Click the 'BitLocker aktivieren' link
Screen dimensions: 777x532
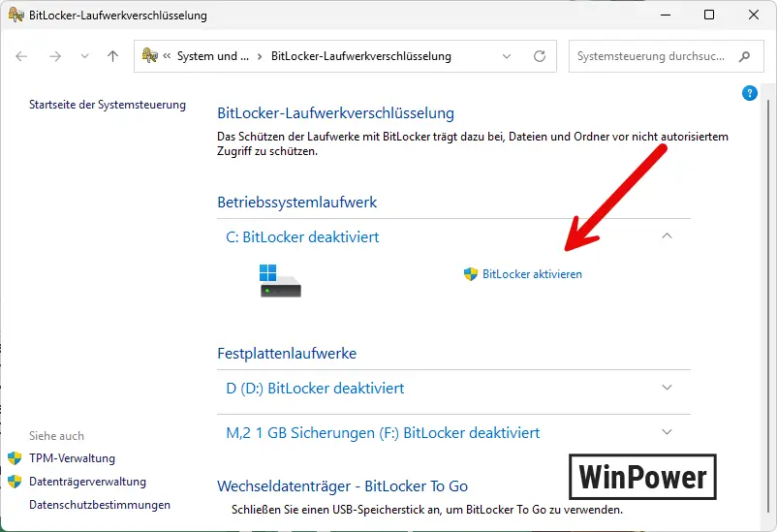tap(532, 274)
